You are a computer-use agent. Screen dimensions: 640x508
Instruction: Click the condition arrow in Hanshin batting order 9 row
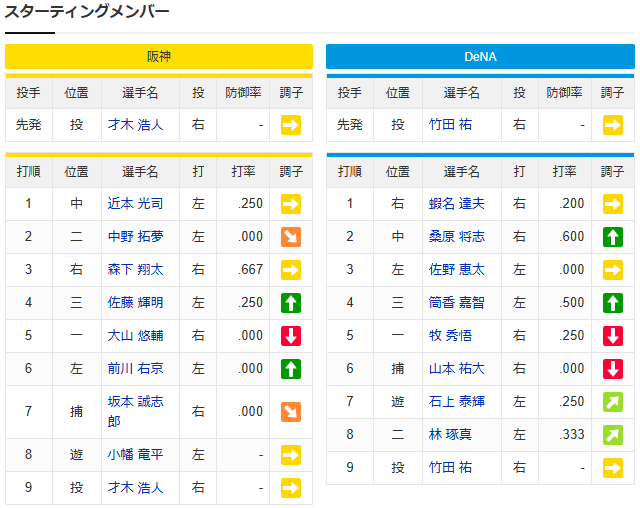(x=291, y=488)
